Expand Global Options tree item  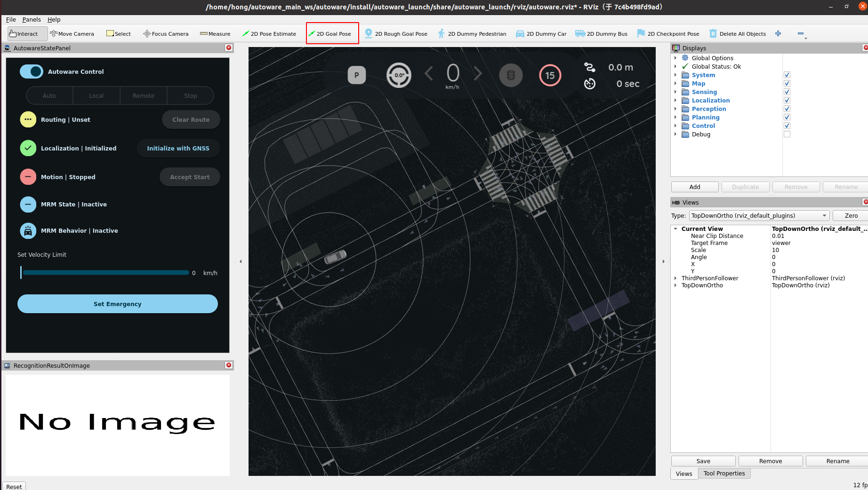click(675, 58)
